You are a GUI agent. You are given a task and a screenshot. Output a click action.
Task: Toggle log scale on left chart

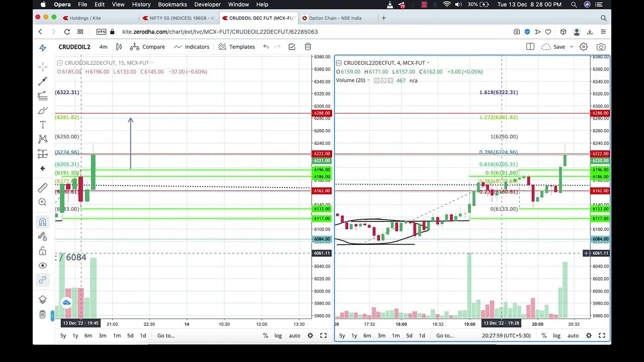point(278,335)
